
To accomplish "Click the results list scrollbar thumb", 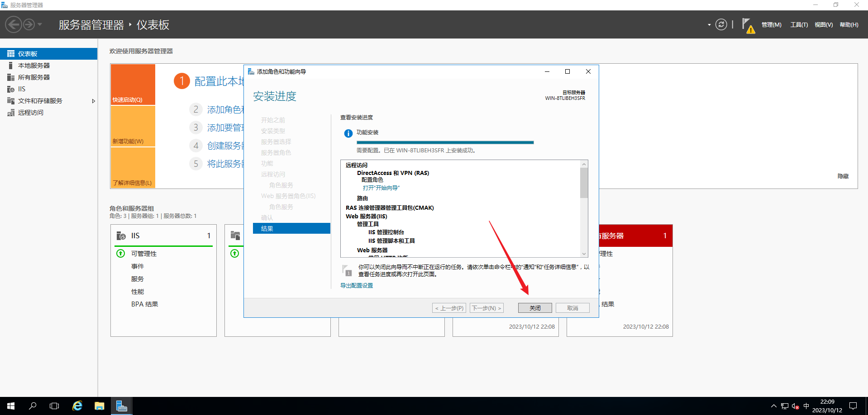I will click(584, 183).
